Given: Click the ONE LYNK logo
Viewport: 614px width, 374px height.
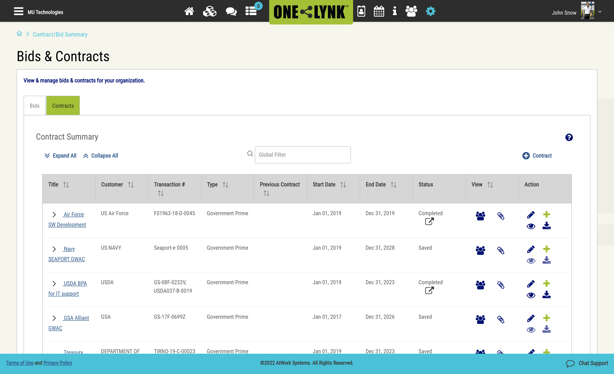Looking at the screenshot, I should (x=311, y=12).
